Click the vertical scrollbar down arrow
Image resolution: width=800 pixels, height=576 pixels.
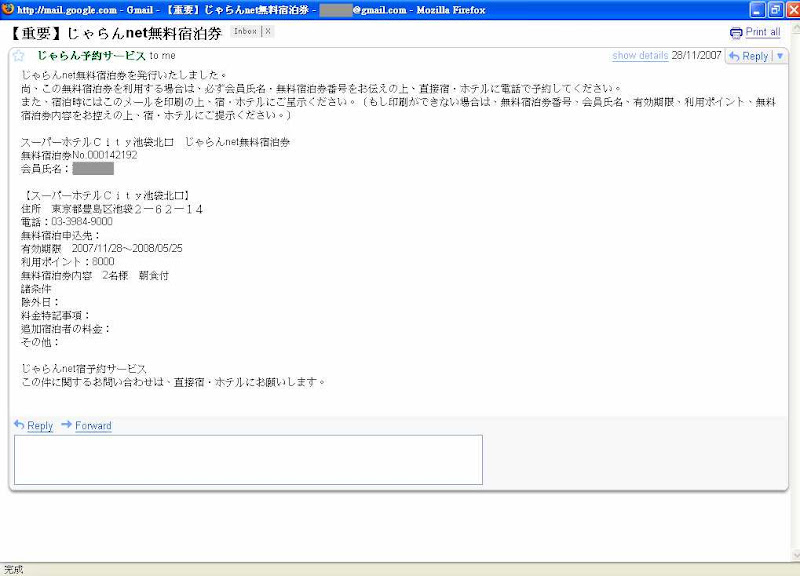(796, 555)
